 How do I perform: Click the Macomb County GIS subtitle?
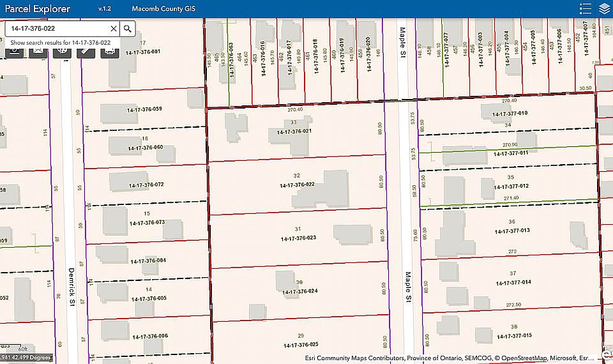tap(163, 8)
